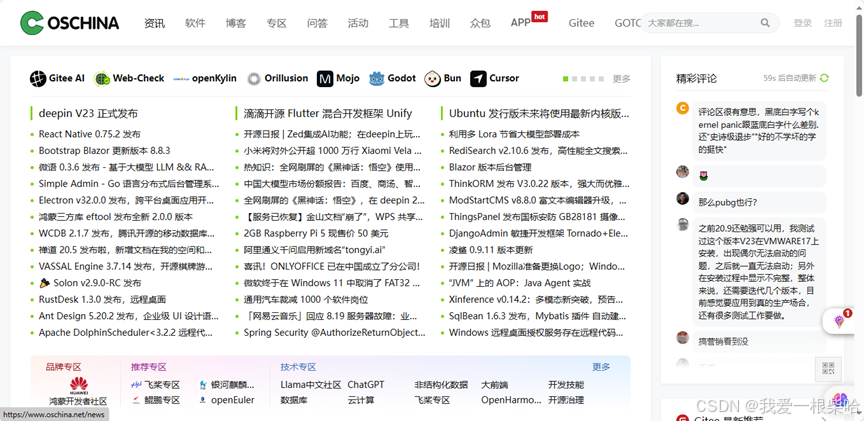Open the QR code floating icon
The image size is (864, 421).
point(828,369)
